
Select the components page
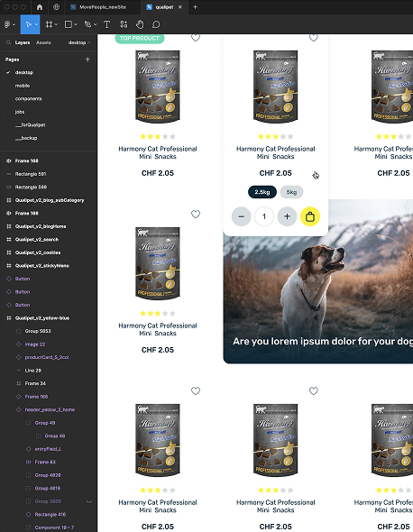(49, 98)
